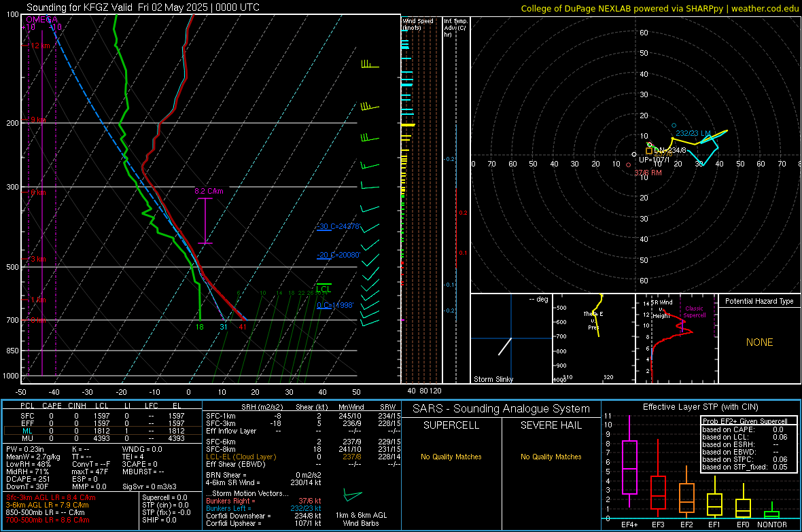The width and height of the screenshot is (802, 532).
Task: Click the Effective Layer STP (with CIN) title
Action: 700,407
